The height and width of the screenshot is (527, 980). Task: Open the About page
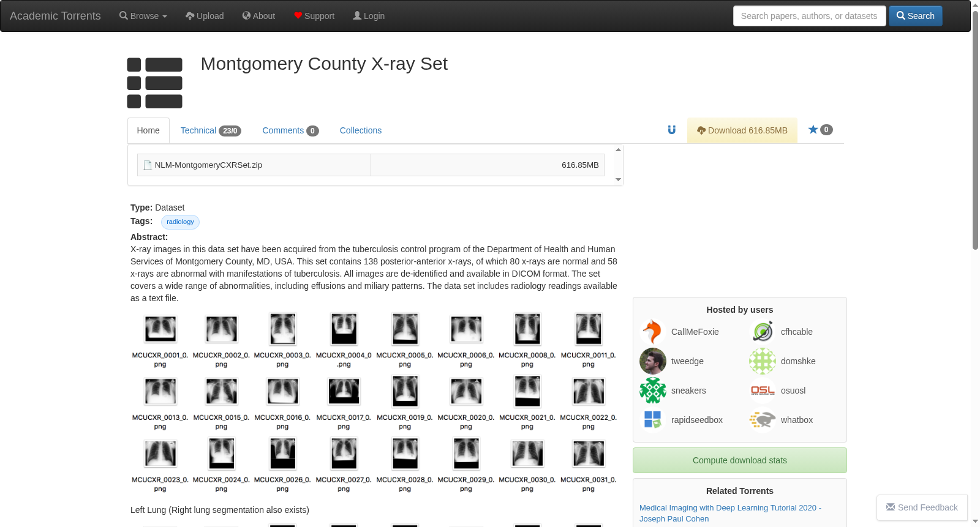[258, 16]
